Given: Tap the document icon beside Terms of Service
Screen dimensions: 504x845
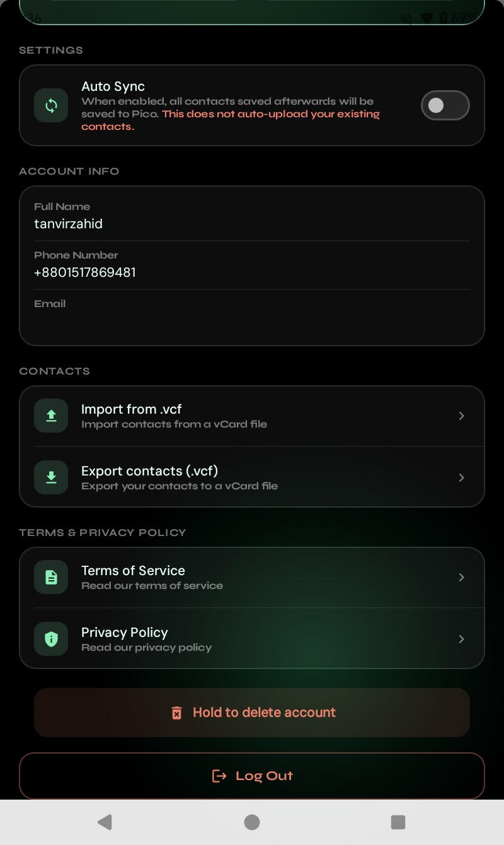Looking at the screenshot, I should click(x=51, y=577).
